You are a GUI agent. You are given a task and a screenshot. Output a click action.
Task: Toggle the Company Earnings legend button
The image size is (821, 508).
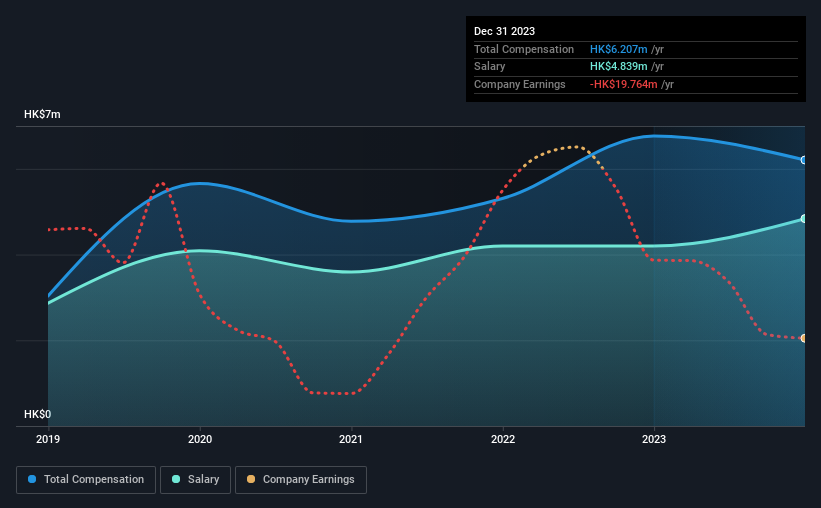click(301, 480)
